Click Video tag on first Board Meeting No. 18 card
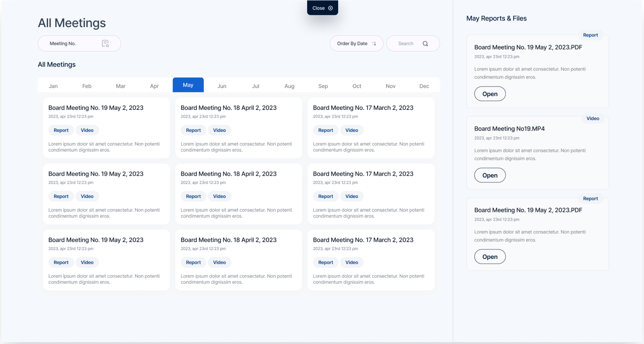644x344 pixels. coord(219,130)
